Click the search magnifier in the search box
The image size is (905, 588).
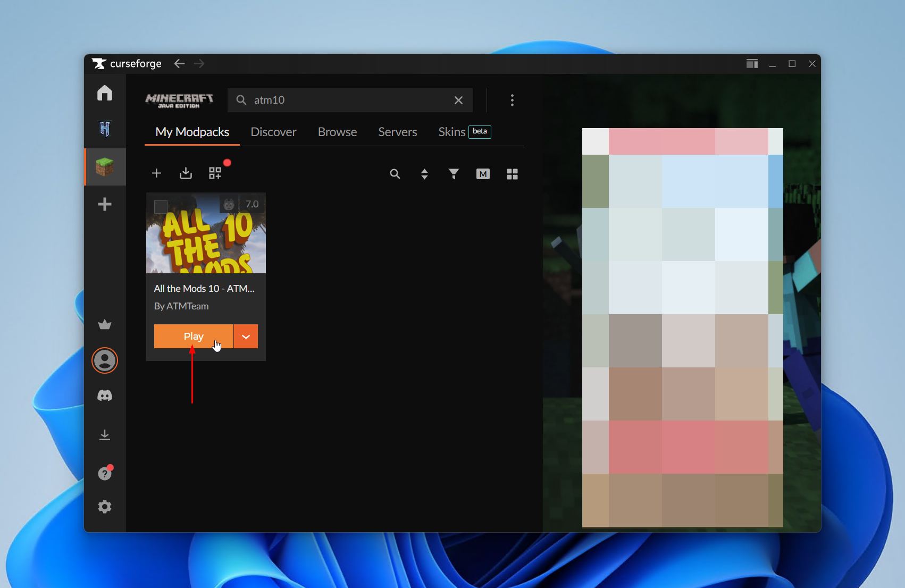pos(241,100)
